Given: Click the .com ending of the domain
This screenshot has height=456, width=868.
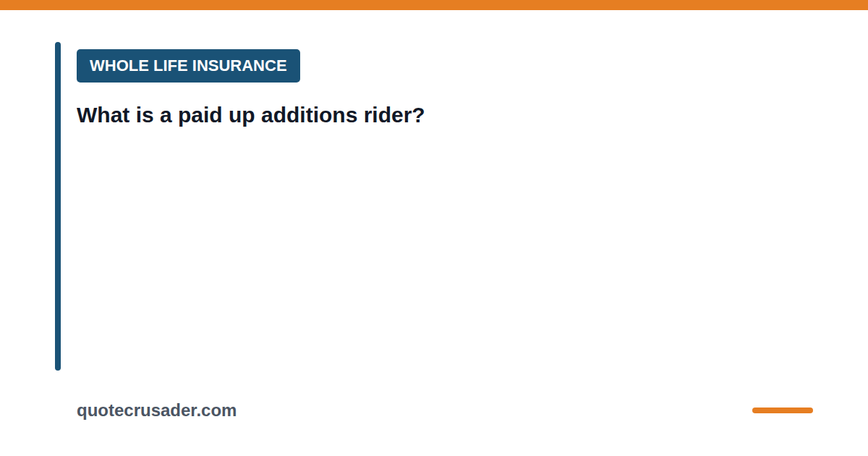Looking at the screenshot, I should tap(217, 410).
